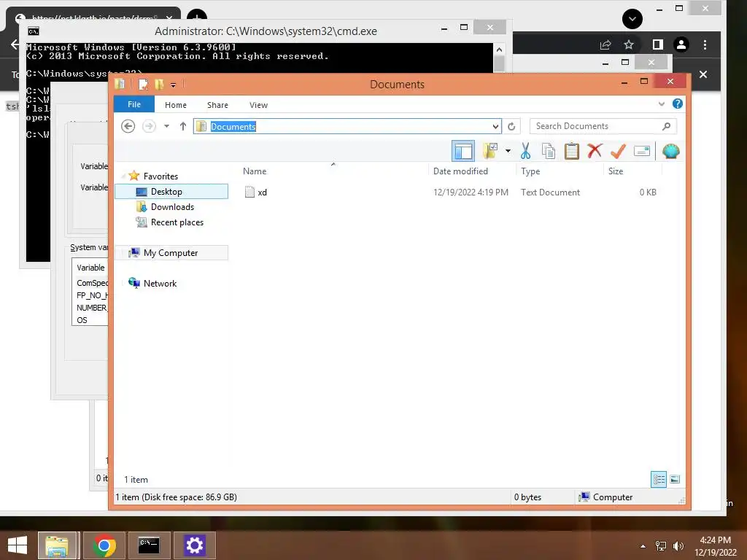
Task: Click the xd file's Text Document type
Action: point(550,192)
